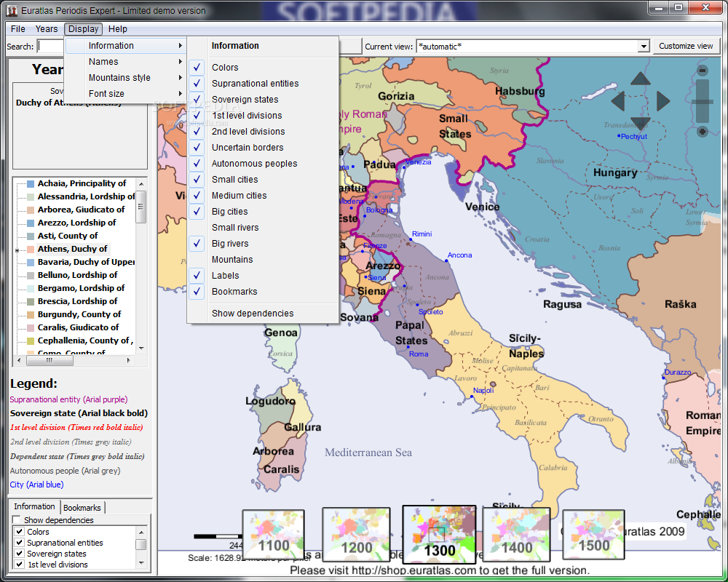This screenshot has height=582, width=728.
Task: Click the Pechyut city marker on map
Action: [618, 136]
